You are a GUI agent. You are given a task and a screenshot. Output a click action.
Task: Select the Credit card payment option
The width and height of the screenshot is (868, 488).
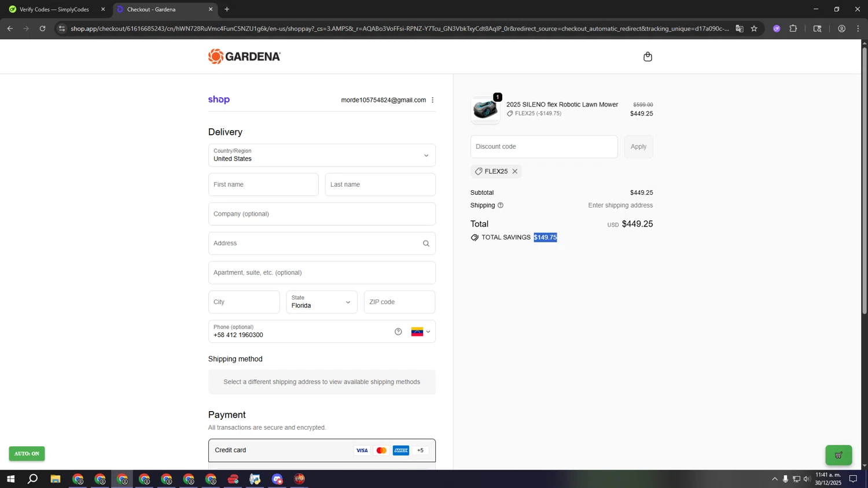click(322, 450)
